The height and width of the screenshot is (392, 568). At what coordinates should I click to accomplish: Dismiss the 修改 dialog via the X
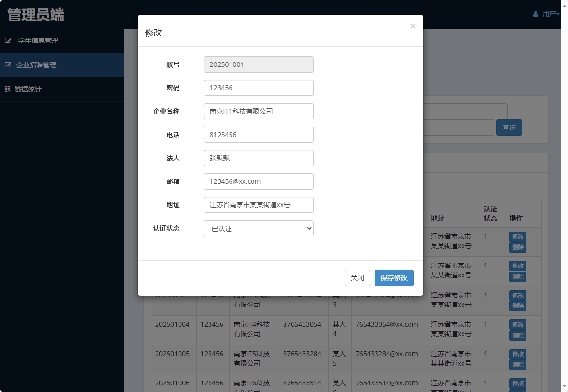coord(413,26)
